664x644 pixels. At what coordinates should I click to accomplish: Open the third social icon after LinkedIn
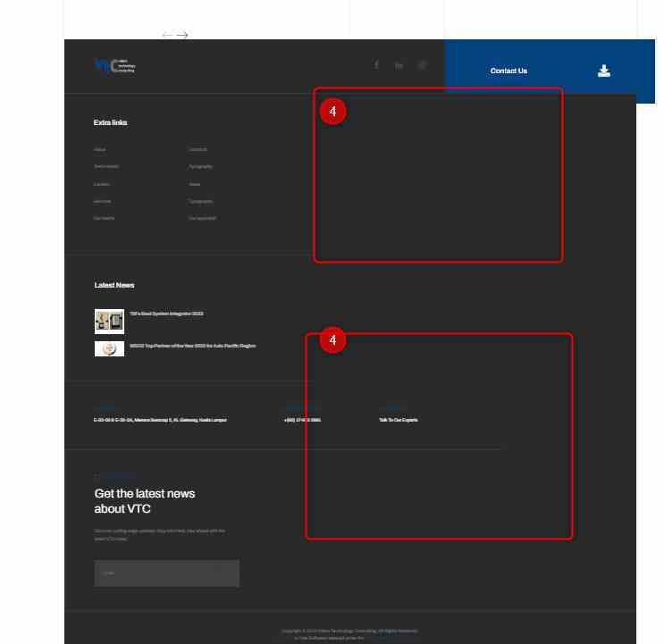tap(422, 64)
